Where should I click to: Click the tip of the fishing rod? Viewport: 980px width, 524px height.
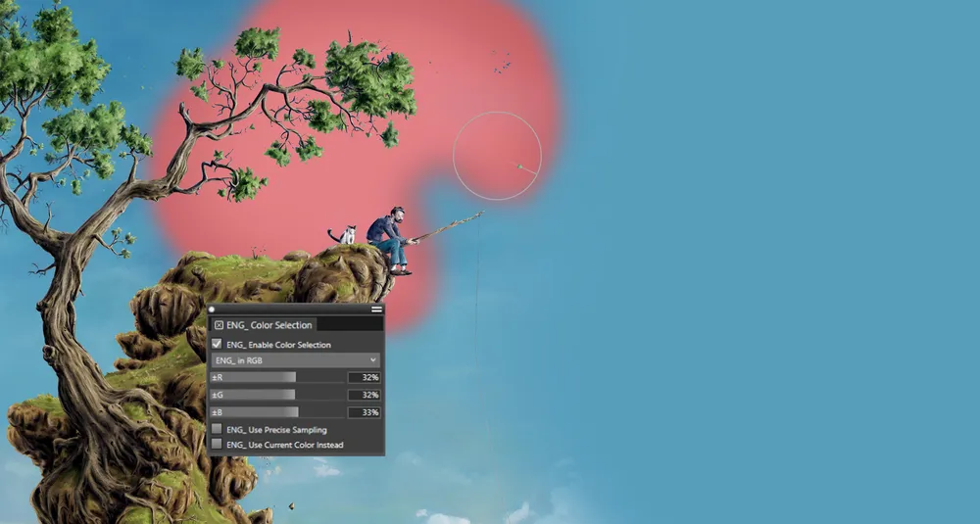481,212
